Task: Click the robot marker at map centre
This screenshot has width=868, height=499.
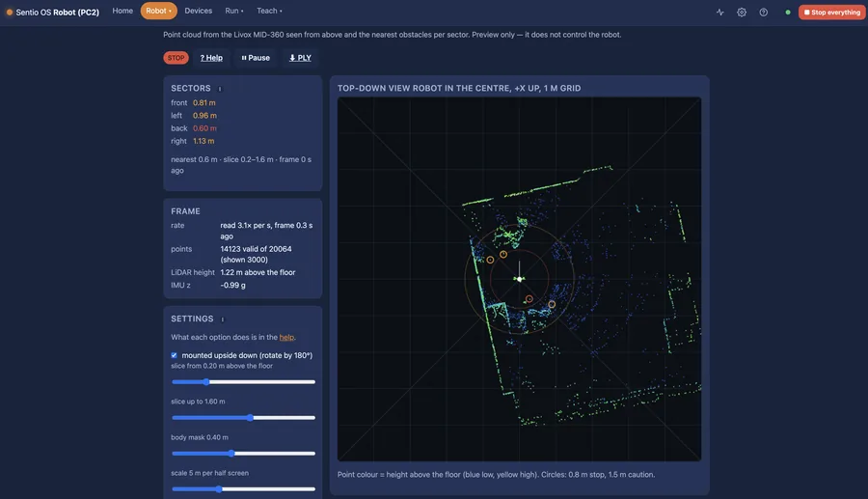Action: click(x=519, y=279)
